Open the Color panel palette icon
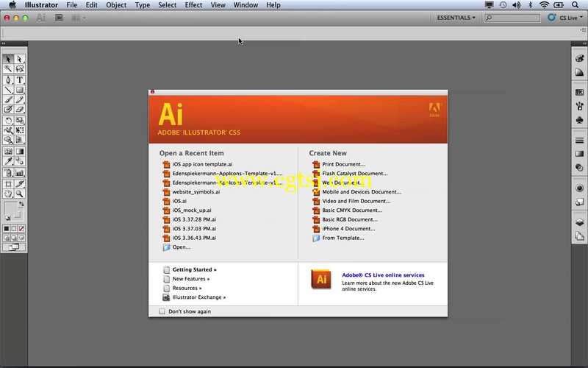Viewport: 588px width, 368px height. (579, 58)
